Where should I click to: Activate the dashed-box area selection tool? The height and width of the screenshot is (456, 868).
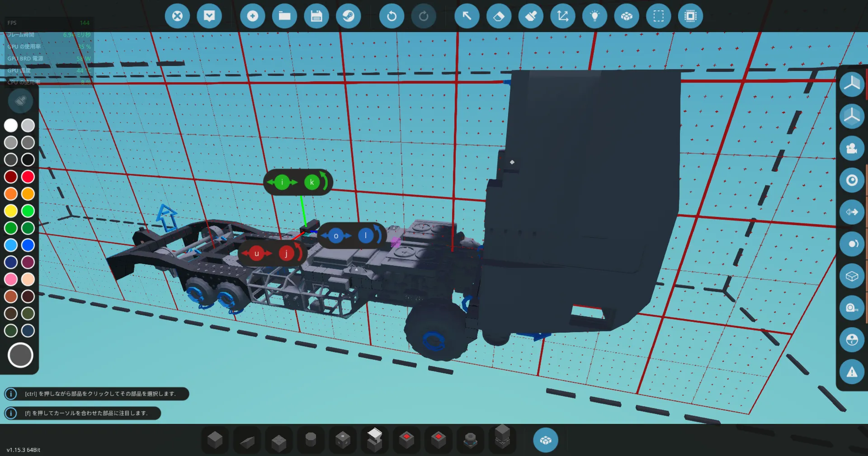(658, 16)
